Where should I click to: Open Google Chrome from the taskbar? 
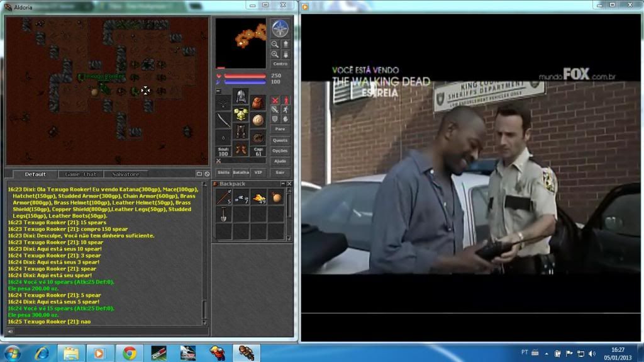(130, 353)
